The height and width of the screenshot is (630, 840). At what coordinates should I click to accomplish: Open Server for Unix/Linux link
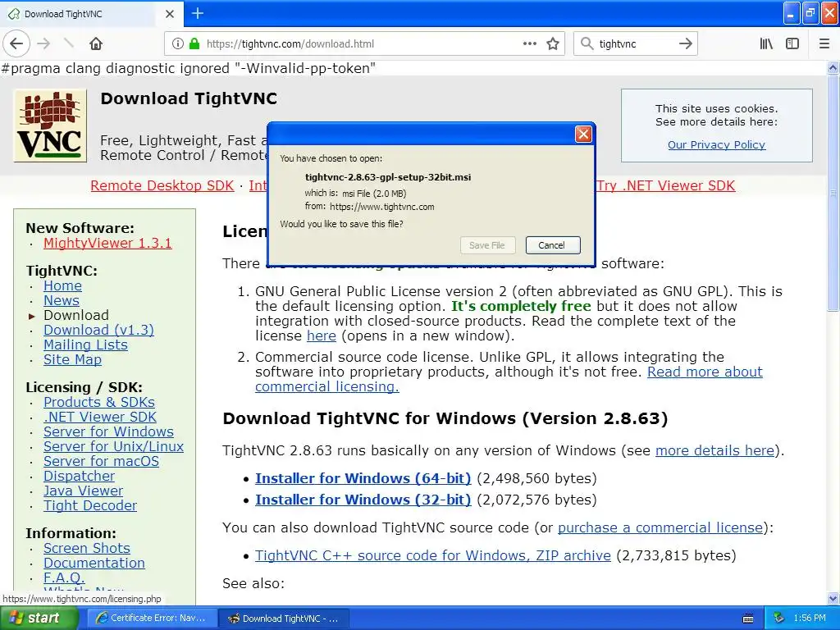[113, 446]
